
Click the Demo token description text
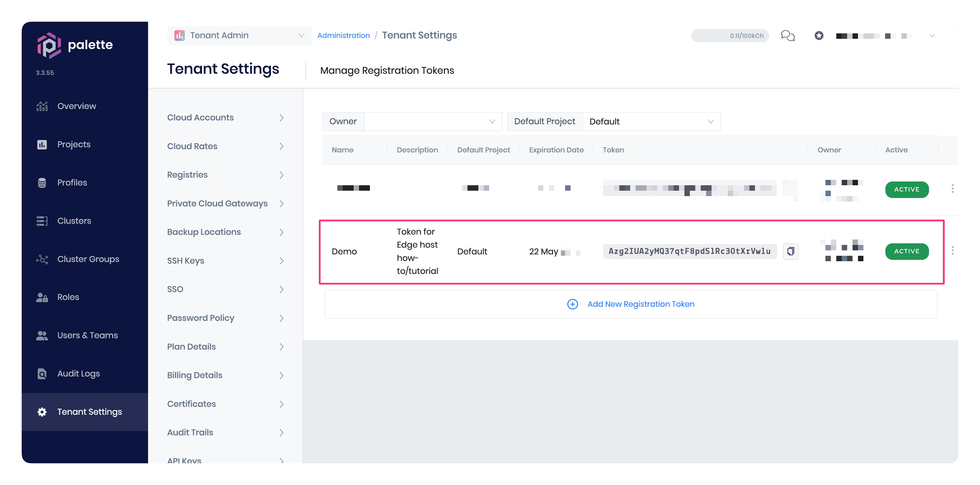(417, 251)
